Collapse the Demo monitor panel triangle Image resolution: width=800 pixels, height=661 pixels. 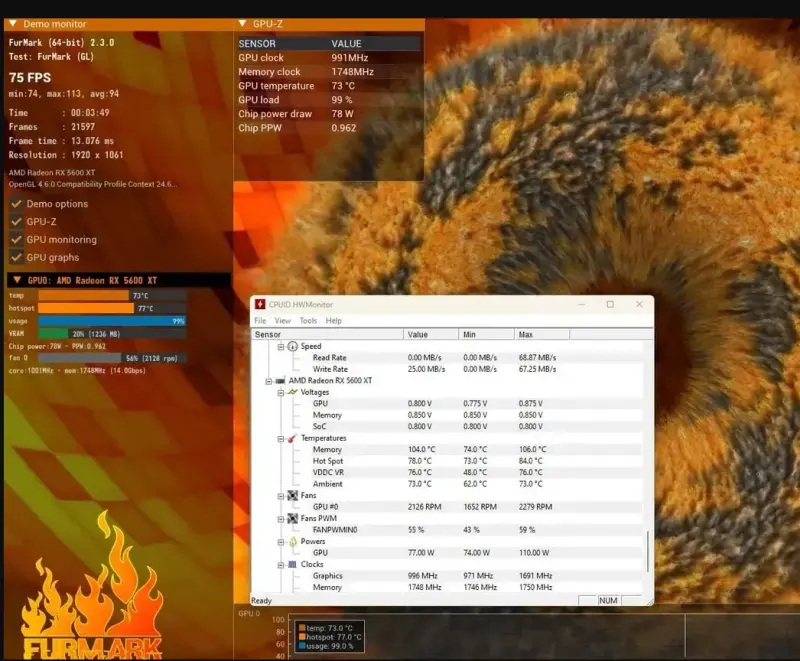(13, 23)
